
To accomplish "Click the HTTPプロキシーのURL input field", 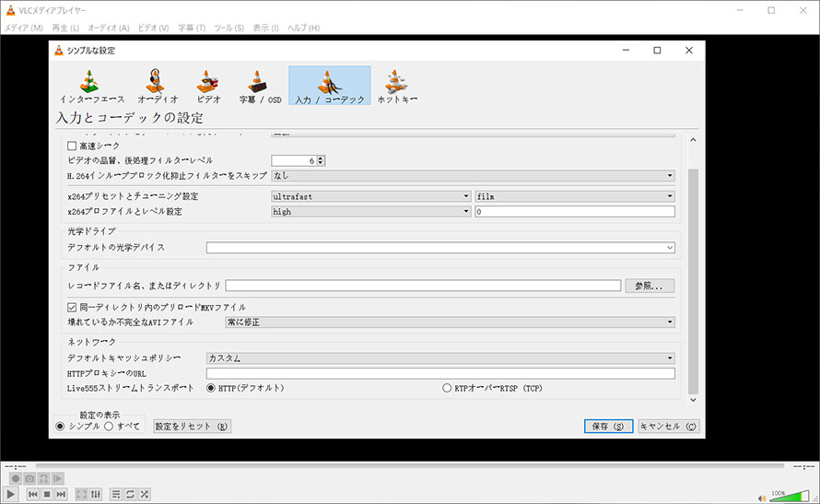I will (x=440, y=373).
